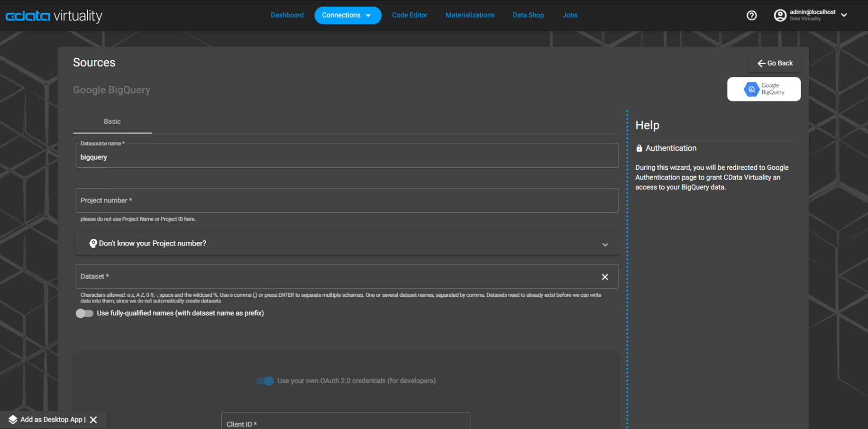Click the admin@localhost username text
The width and height of the screenshot is (868, 429).
(x=813, y=12)
